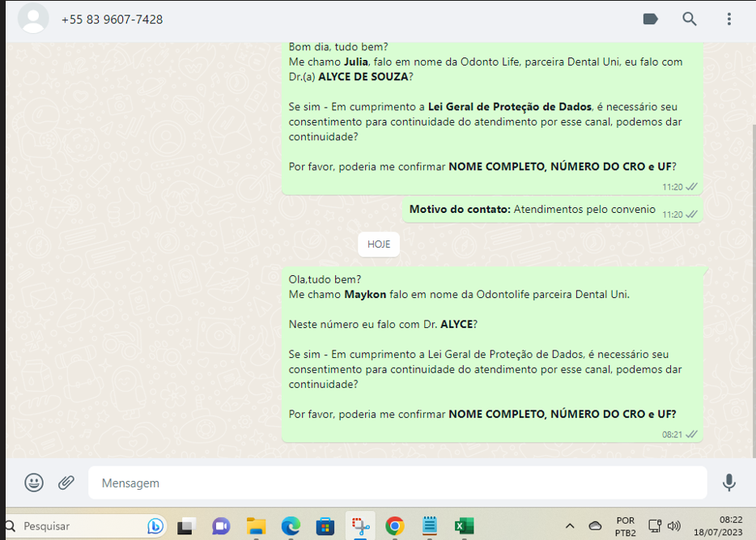Open the POR PTB2 language switcher
The width and height of the screenshot is (756, 540).
[x=626, y=526]
